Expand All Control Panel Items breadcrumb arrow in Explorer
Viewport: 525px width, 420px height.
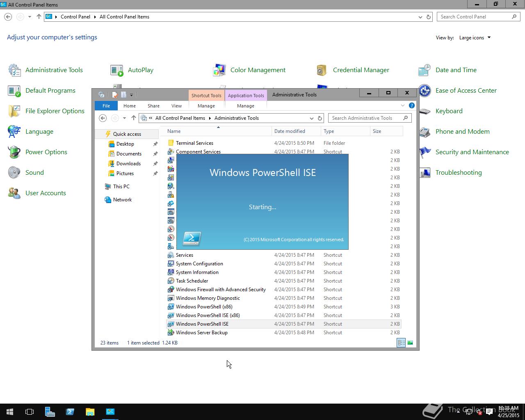coord(210,118)
